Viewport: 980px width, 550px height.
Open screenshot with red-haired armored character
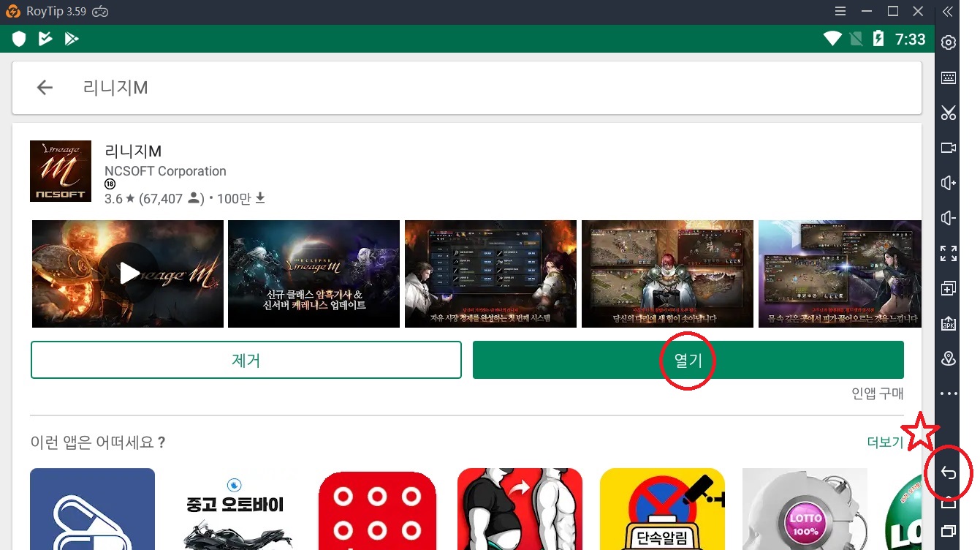click(x=667, y=274)
